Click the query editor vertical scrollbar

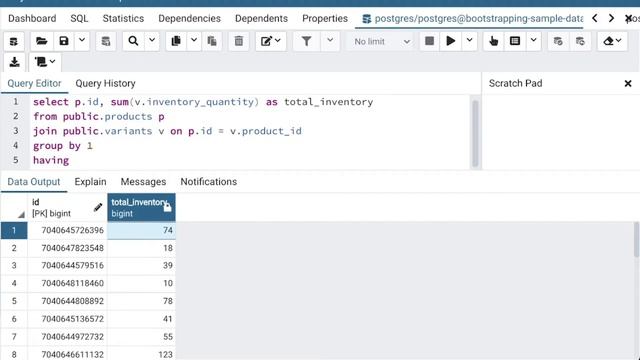coord(475,133)
